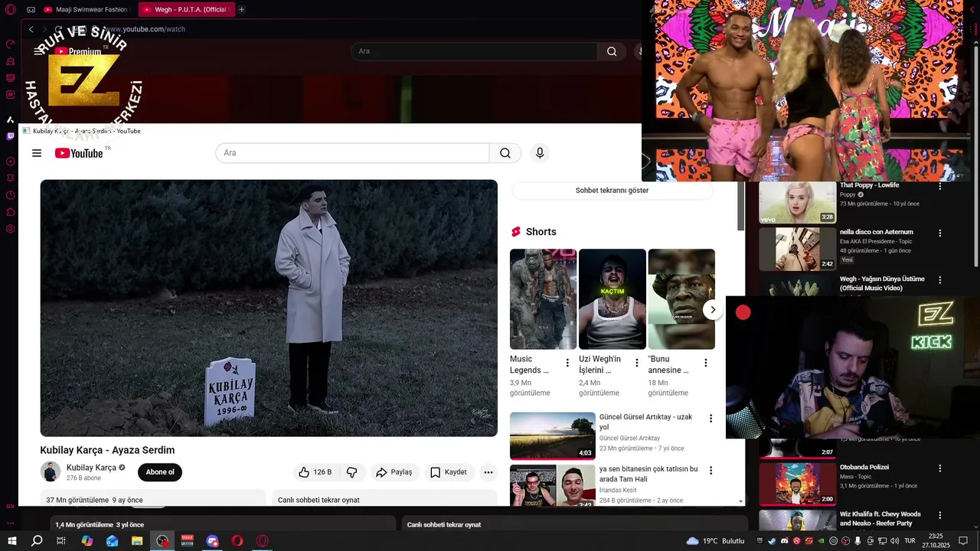Show chat replay via Sohbet tekrarını göster
The image size is (980, 551).
[612, 191]
